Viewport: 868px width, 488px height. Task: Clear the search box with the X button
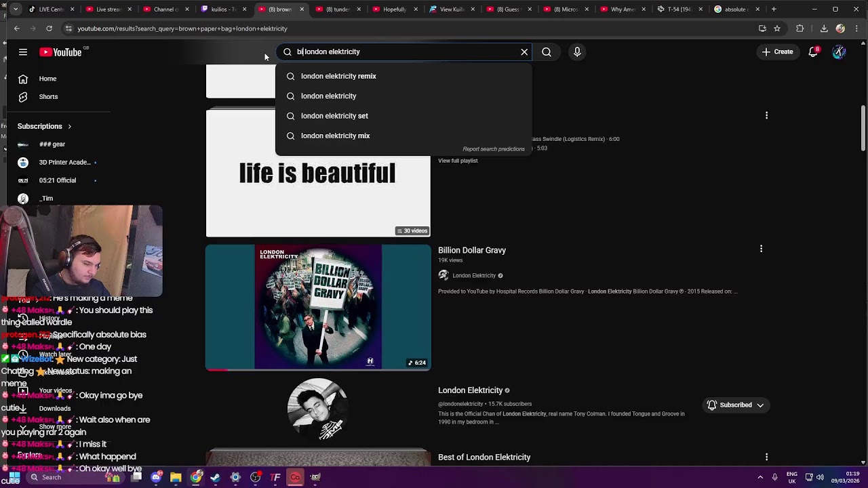point(524,52)
